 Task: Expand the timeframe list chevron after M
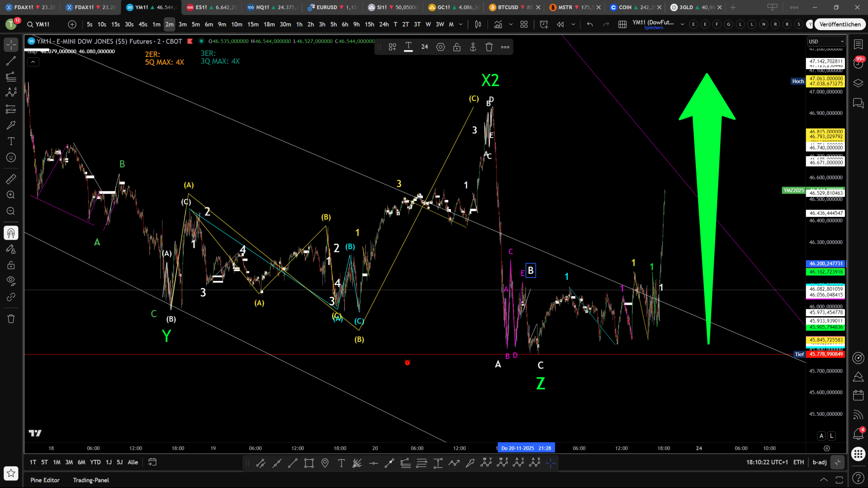tap(461, 24)
